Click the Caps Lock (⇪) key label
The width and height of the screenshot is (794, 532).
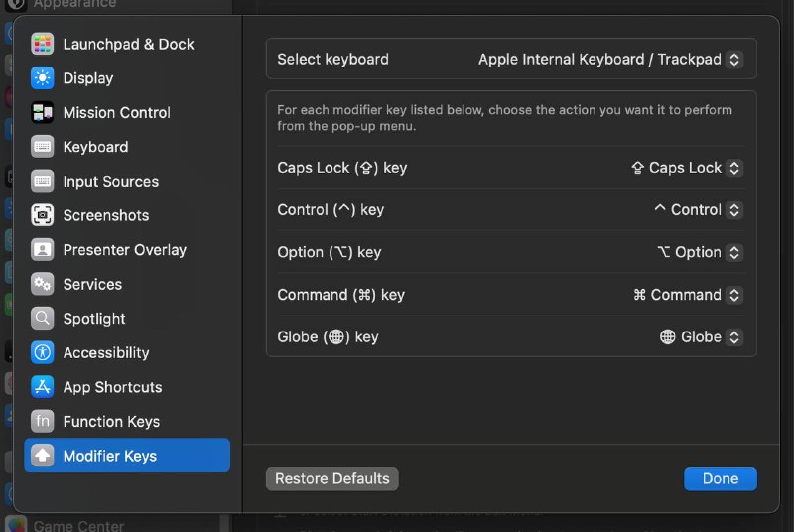click(x=341, y=168)
